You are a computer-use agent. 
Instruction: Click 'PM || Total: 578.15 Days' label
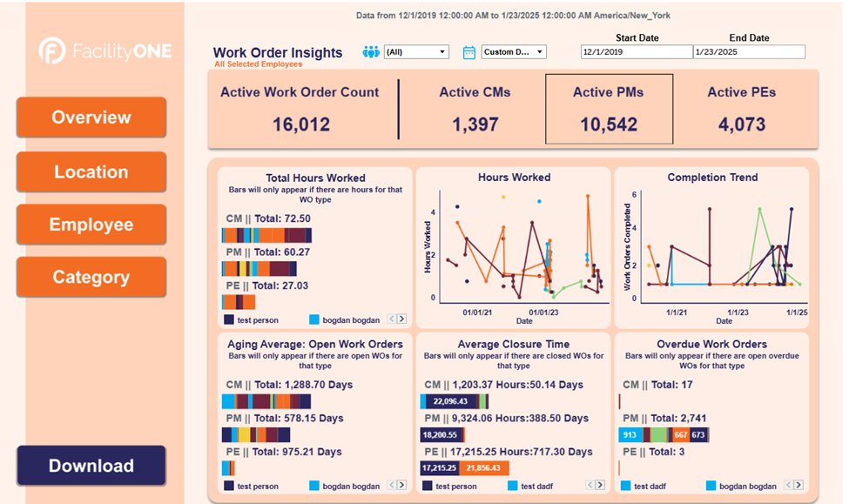tap(285, 419)
